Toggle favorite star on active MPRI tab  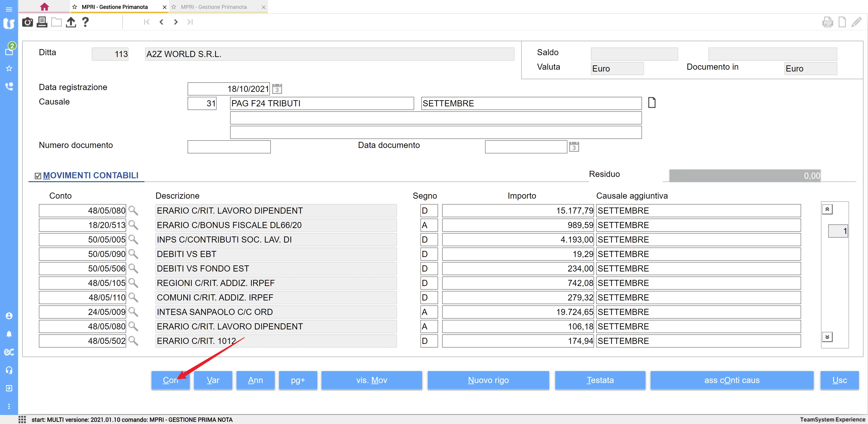(75, 7)
